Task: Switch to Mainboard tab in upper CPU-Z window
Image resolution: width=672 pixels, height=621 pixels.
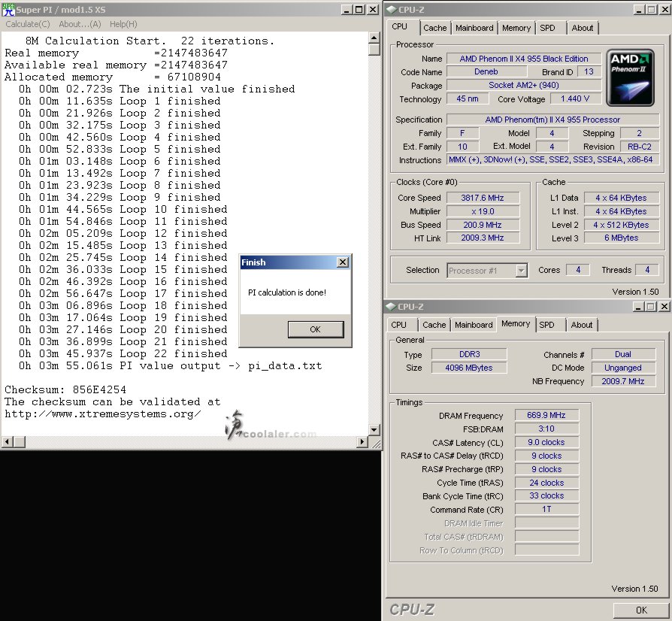Action: [x=474, y=28]
